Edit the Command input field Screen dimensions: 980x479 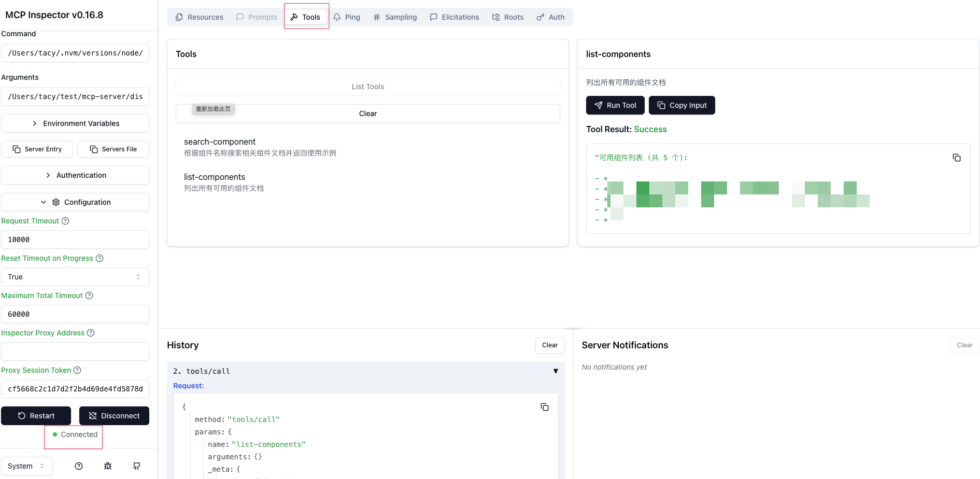(x=75, y=53)
